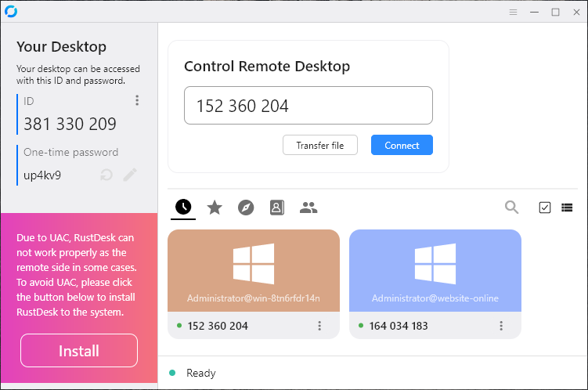Click the Control Remote Desktop heading
This screenshot has height=390, width=588.
point(267,67)
